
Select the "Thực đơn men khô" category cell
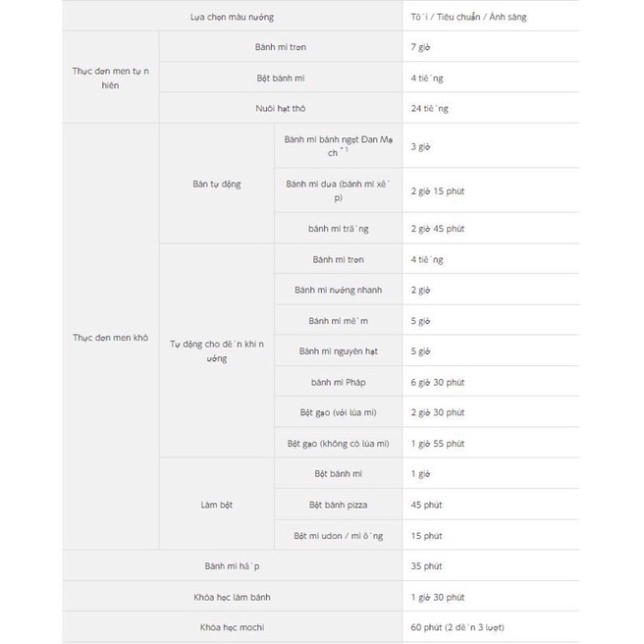coord(109,337)
